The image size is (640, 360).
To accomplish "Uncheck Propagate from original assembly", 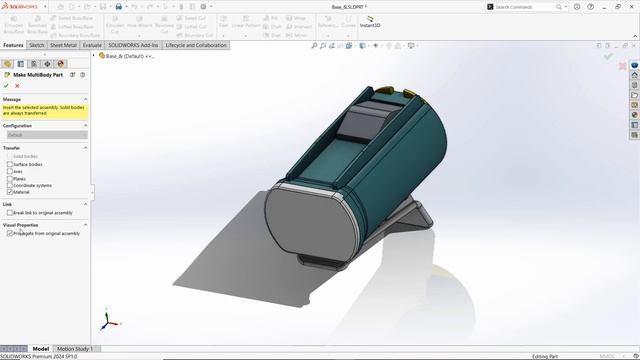I will point(9,233).
